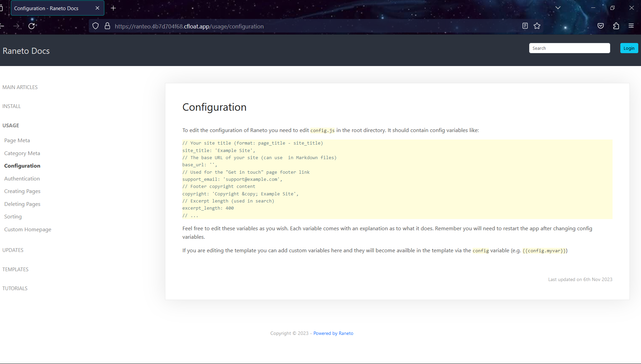
Task: Open the Custom Homepage article
Action: (28, 230)
